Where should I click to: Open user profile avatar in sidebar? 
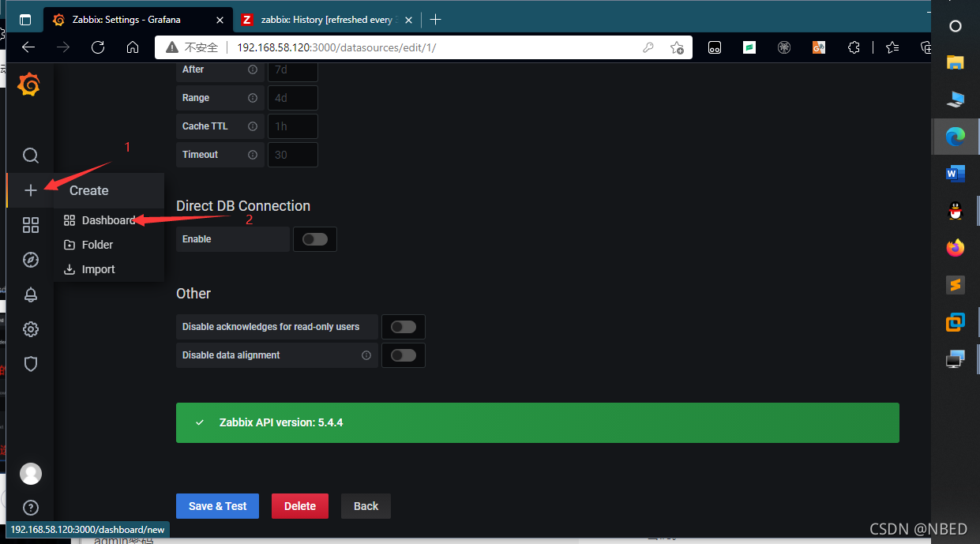(30, 473)
